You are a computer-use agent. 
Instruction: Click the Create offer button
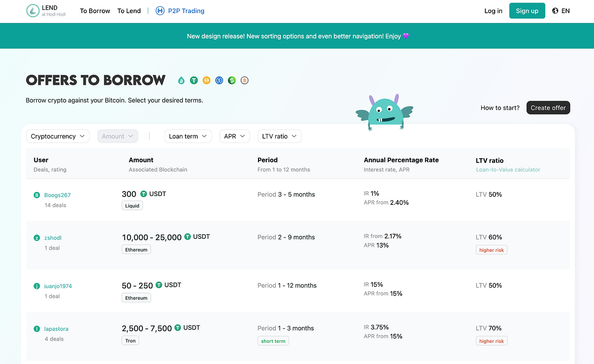click(548, 108)
